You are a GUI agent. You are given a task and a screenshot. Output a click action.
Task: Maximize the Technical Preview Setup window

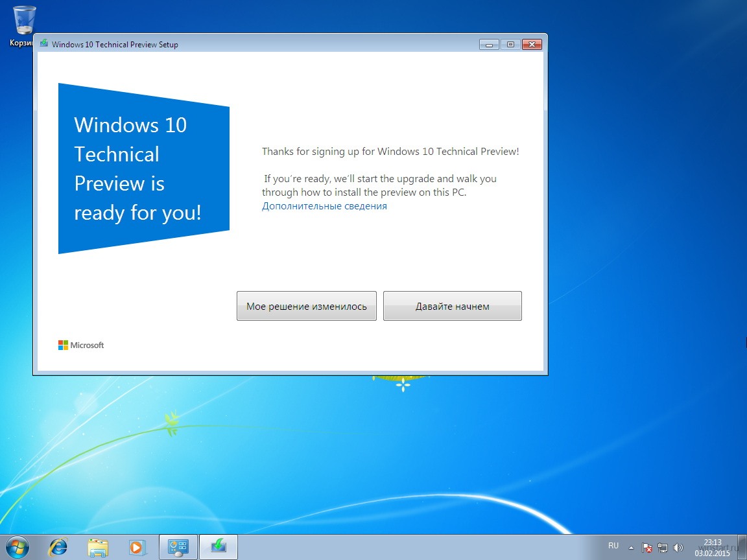point(510,44)
